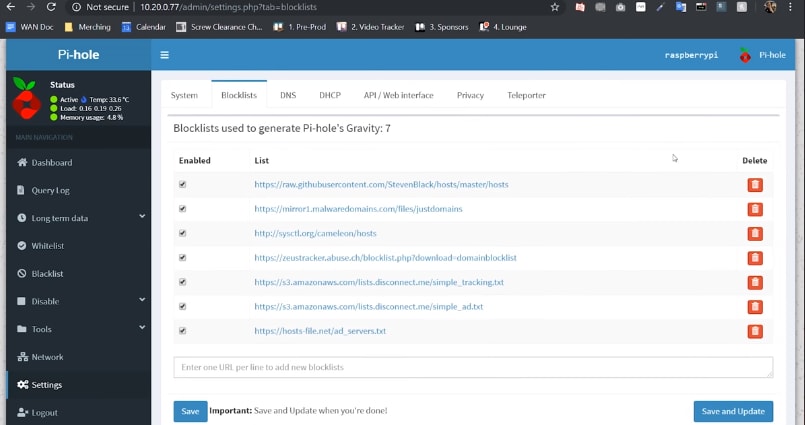Open the Whitelist page
Screen dimensions: 805x425
click(x=79, y=246)
